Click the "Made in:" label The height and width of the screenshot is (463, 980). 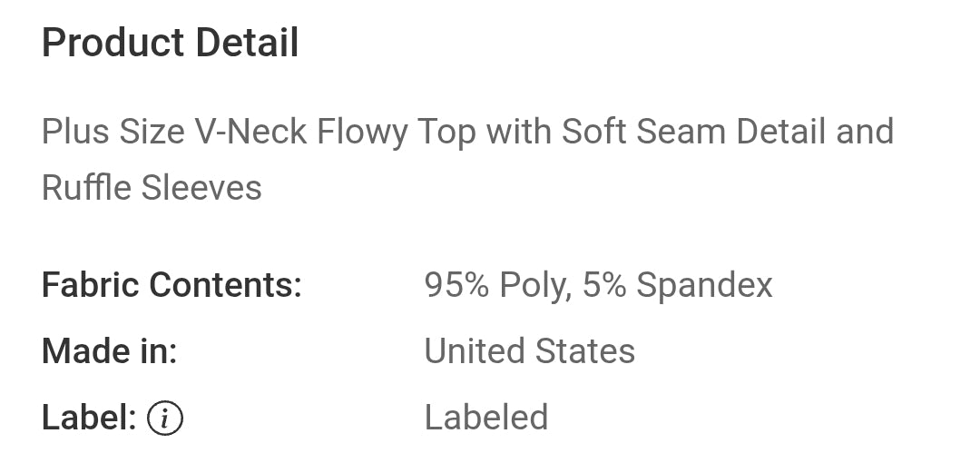(x=110, y=351)
